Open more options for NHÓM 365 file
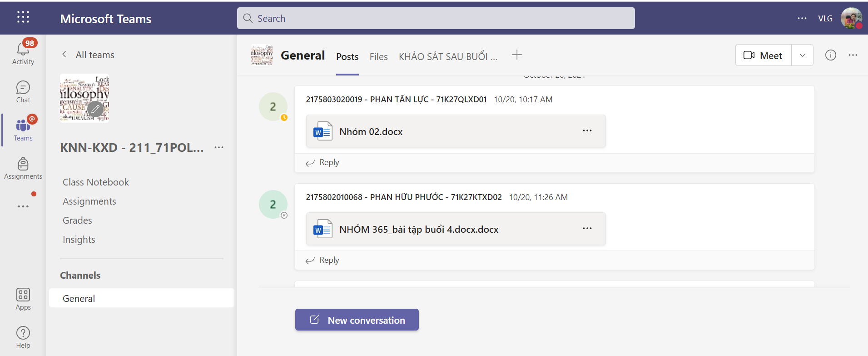868x356 pixels. click(x=587, y=228)
